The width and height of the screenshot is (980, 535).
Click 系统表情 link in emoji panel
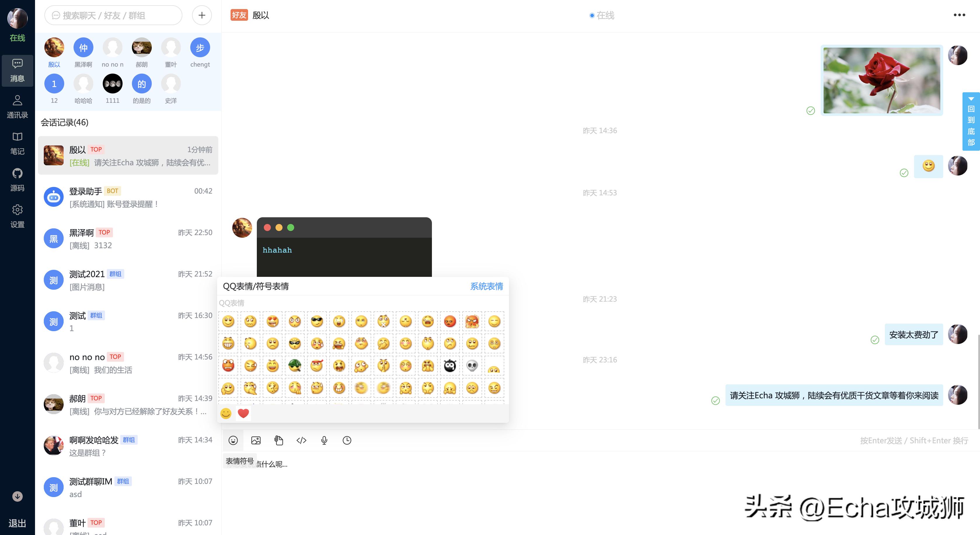[486, 286]
